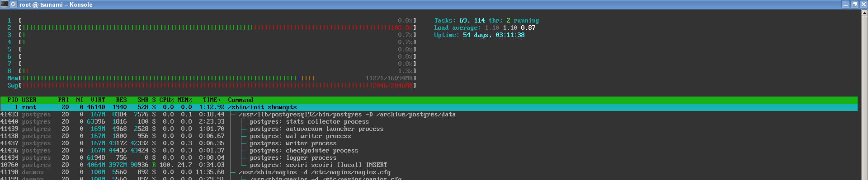The image size is (868, 180).
Task: Select the /sbin/init showopts process row
Action: coord(429,107)
